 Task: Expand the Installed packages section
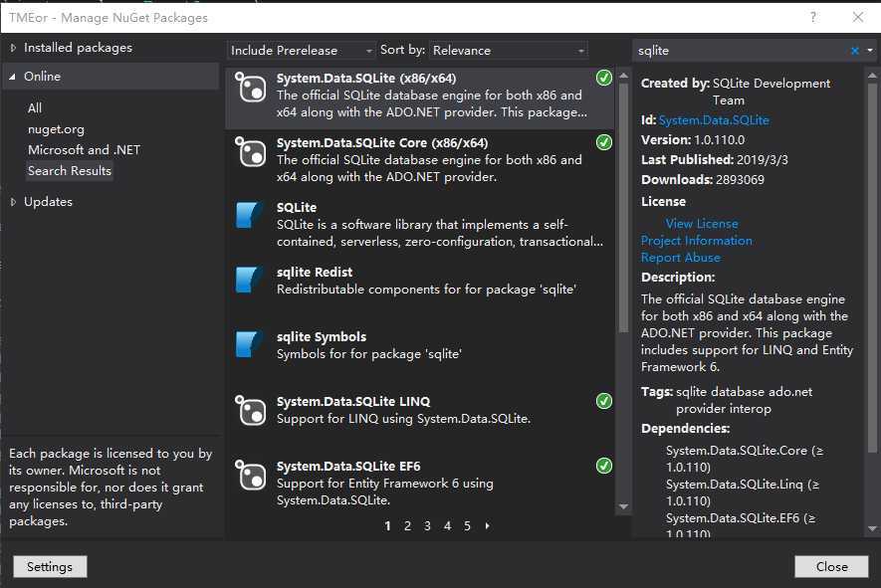click(x=13, y=48)
